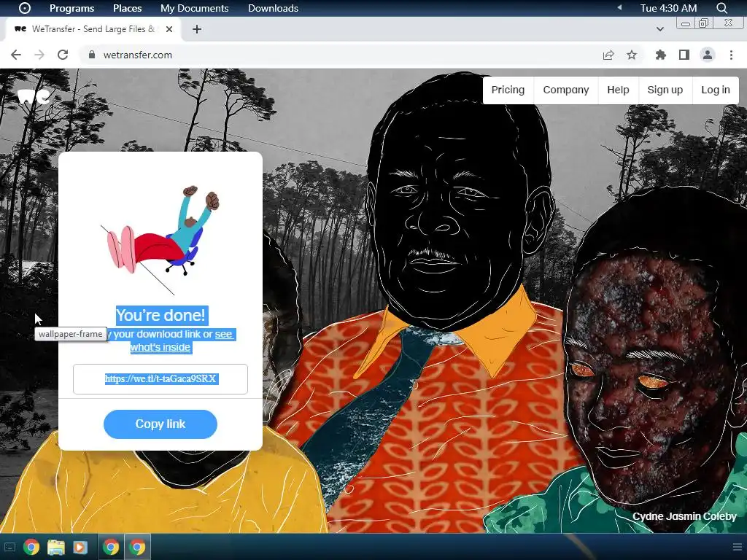Open the Company menu
Image resolution: width=747 pixels, height=560 pixels.
566,90
